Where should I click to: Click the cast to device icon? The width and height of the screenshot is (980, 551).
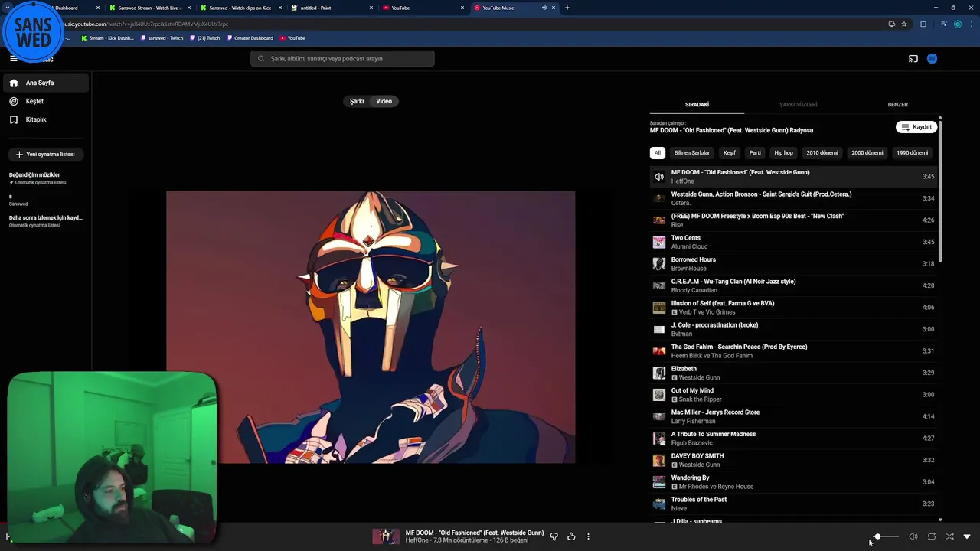pyautogui.click(x=913, y=59)
